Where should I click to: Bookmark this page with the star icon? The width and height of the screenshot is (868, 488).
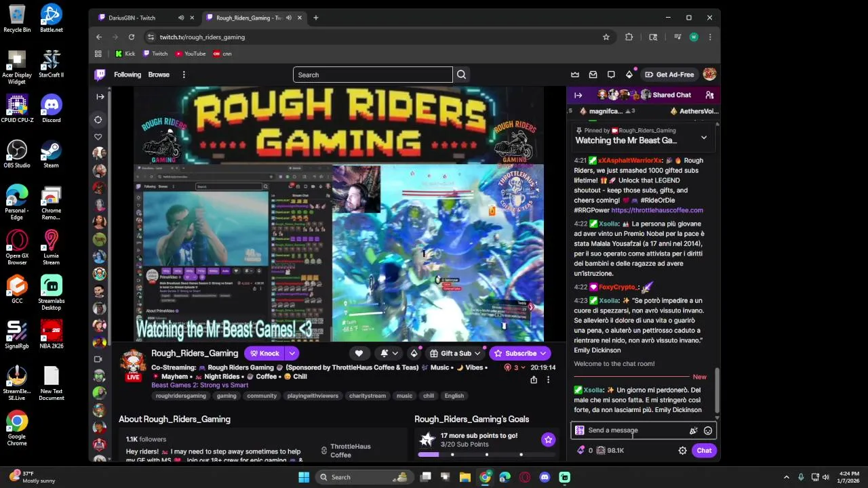tap(606, 37)
